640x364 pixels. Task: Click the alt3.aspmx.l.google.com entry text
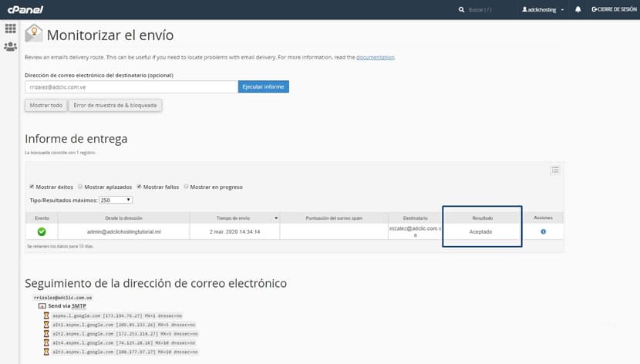(x=125, y=352)
